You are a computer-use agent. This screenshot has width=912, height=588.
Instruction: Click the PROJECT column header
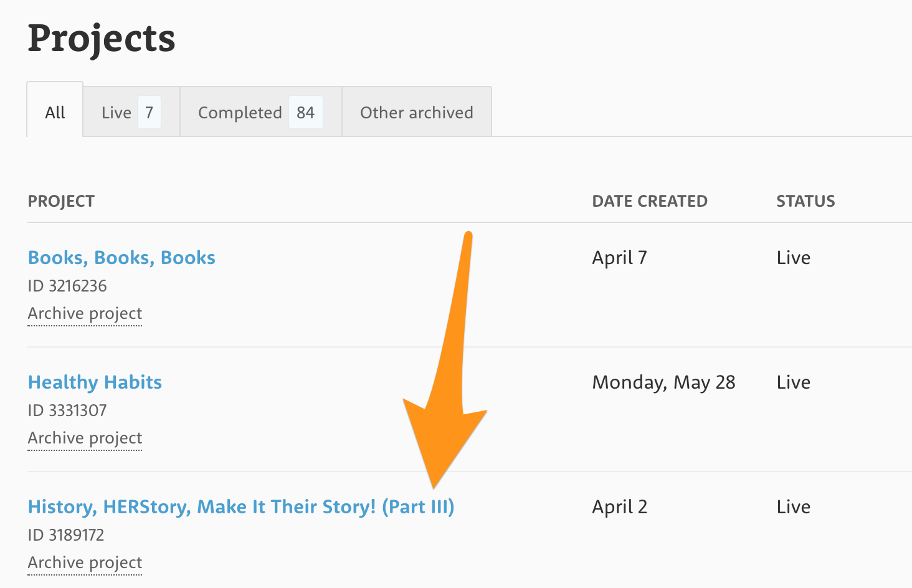pos(61,201)
